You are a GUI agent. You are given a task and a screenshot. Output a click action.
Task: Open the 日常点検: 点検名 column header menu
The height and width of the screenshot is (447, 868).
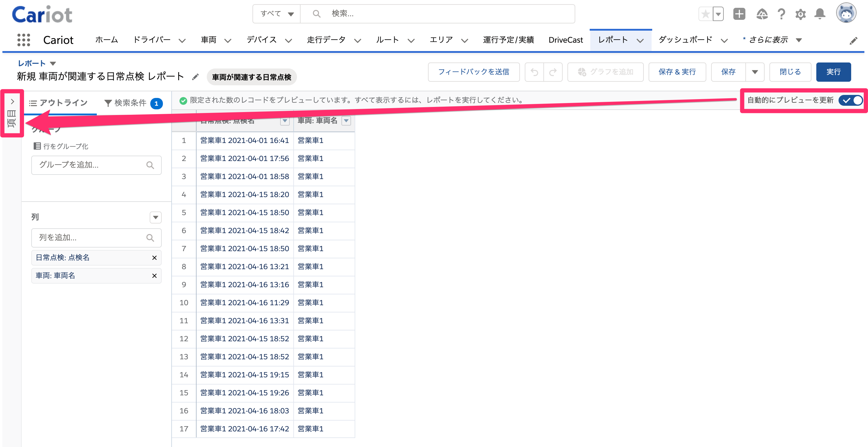point(285,120)
